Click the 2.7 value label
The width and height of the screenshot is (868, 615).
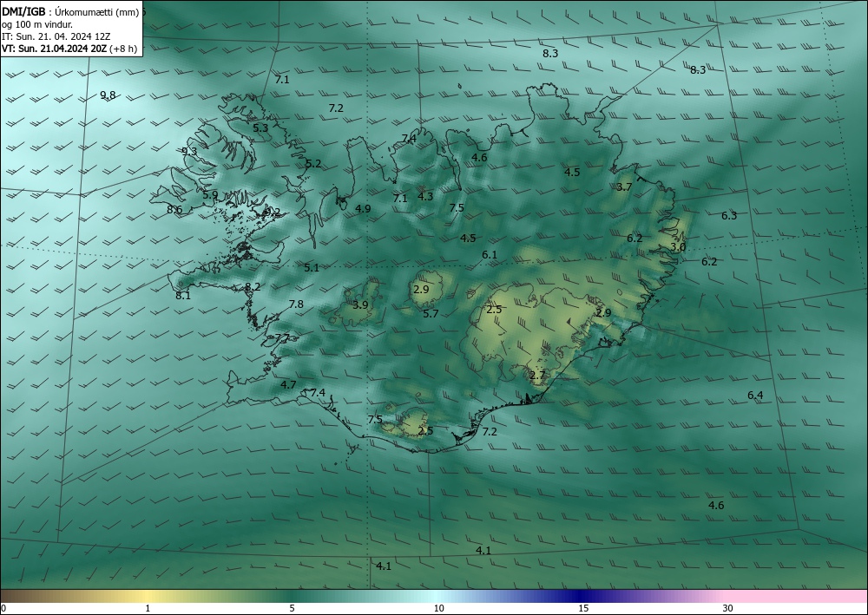coord(537,375)
